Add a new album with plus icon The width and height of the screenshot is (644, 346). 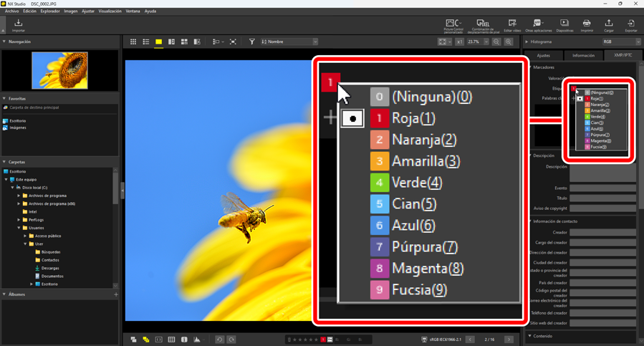pyautogui.click(x=116, y=294)
